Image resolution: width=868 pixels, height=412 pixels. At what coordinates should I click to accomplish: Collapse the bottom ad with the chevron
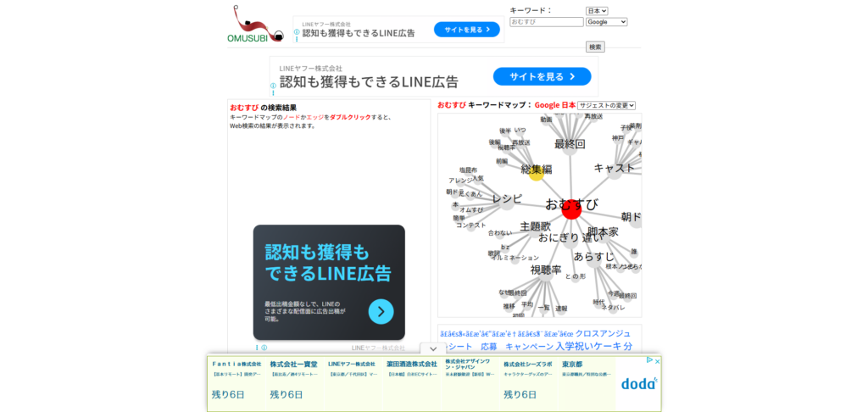click(x=433, y=349)
